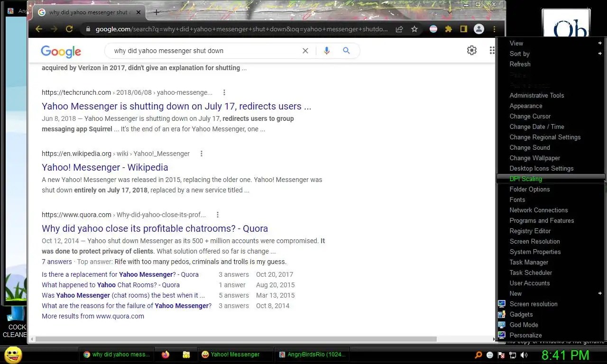Select Change Regional Settings
The height and width of the screenshot is (364, 607).
pos(551,137)
